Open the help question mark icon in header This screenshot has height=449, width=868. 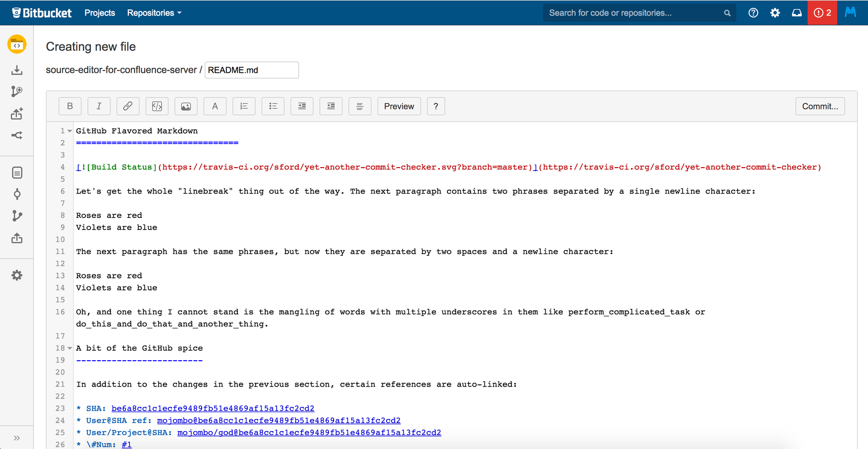tap(753, 13)
